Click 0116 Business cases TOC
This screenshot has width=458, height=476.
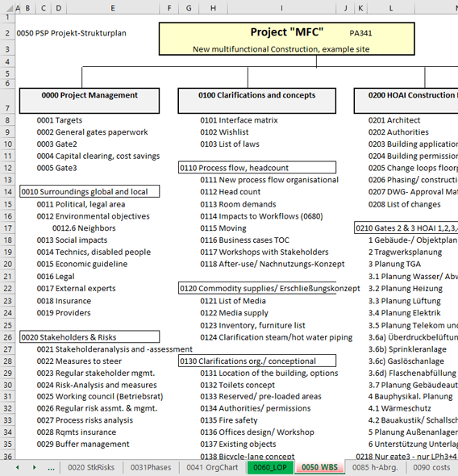pos(244,240)
